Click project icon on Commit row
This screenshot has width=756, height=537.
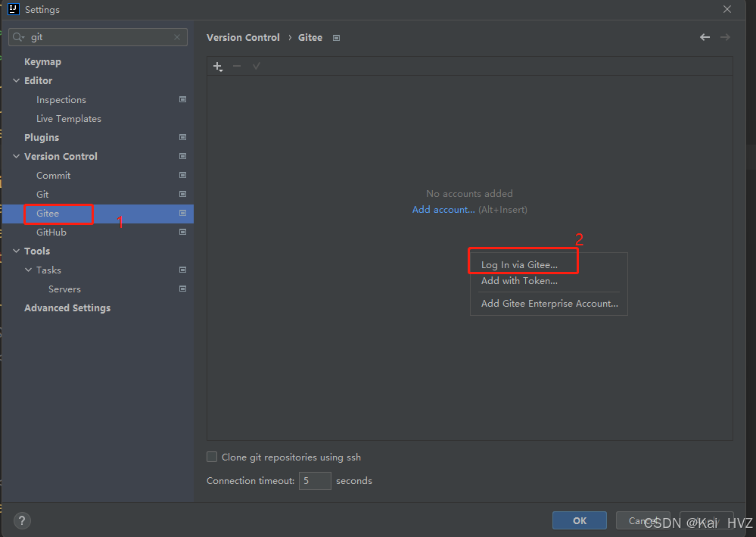coord(182,175)
